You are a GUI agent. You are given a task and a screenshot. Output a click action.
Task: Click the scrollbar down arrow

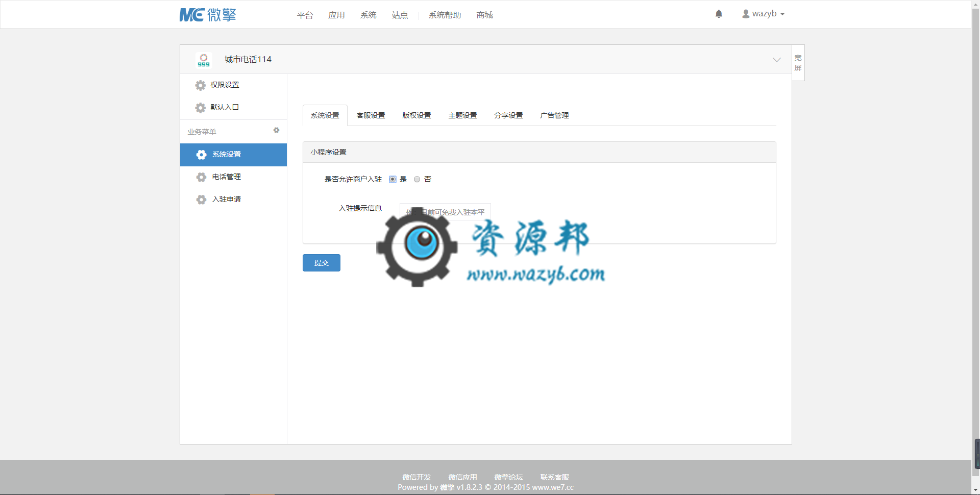point(976,490)
